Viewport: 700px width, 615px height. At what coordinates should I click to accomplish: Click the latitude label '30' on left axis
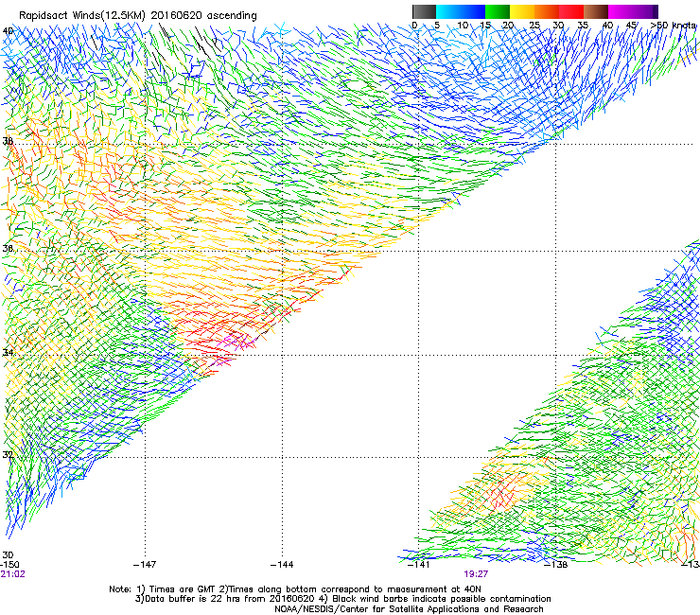point(8,554)
